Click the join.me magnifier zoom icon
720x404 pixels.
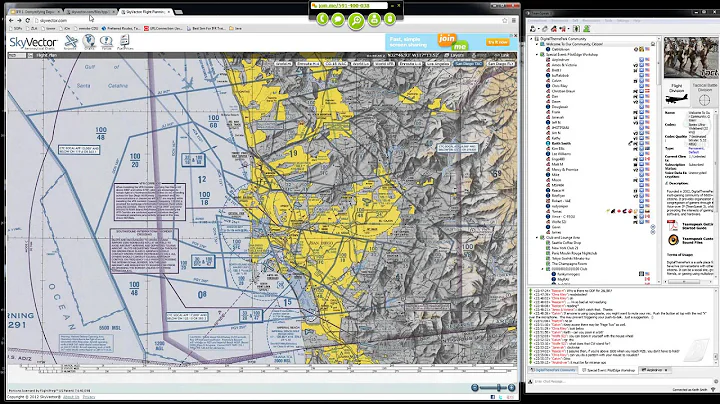(356, 21)
